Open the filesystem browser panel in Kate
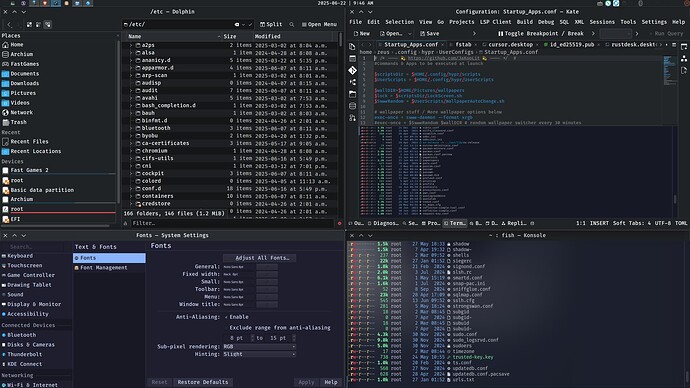Viewport: 690px width, 388px height. [352, 94]
